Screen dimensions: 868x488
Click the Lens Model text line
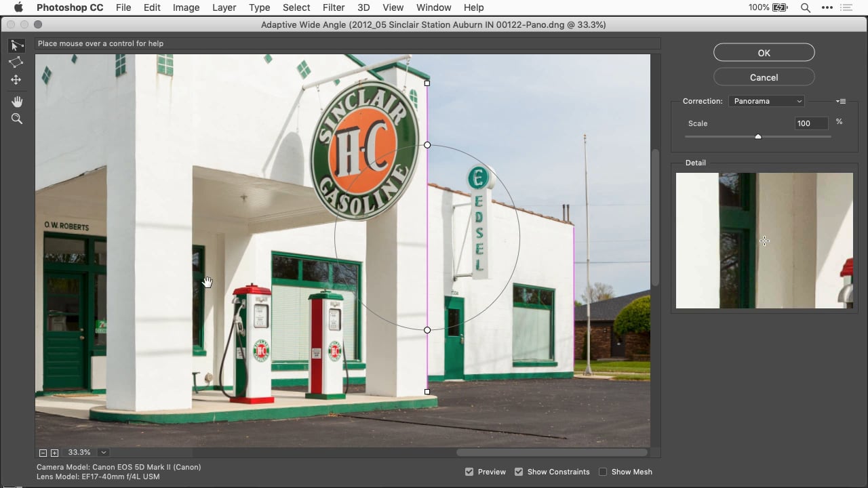pyautogui.click(x=98, y=476)
